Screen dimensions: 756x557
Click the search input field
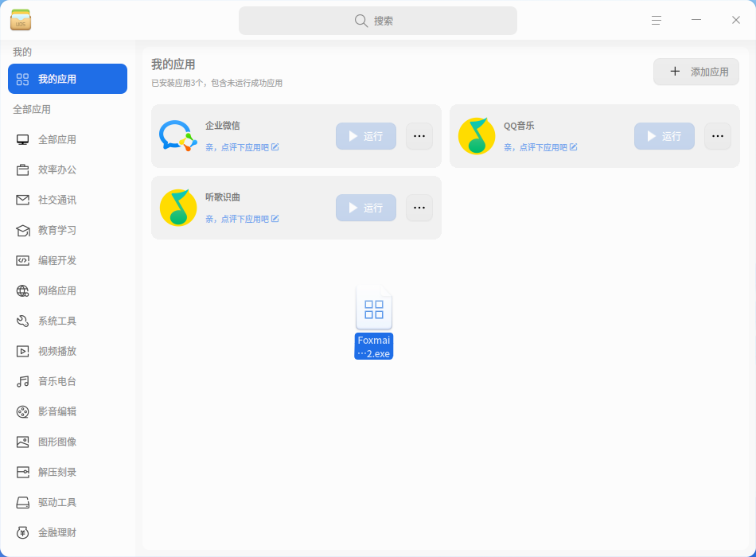click(378, 21)
